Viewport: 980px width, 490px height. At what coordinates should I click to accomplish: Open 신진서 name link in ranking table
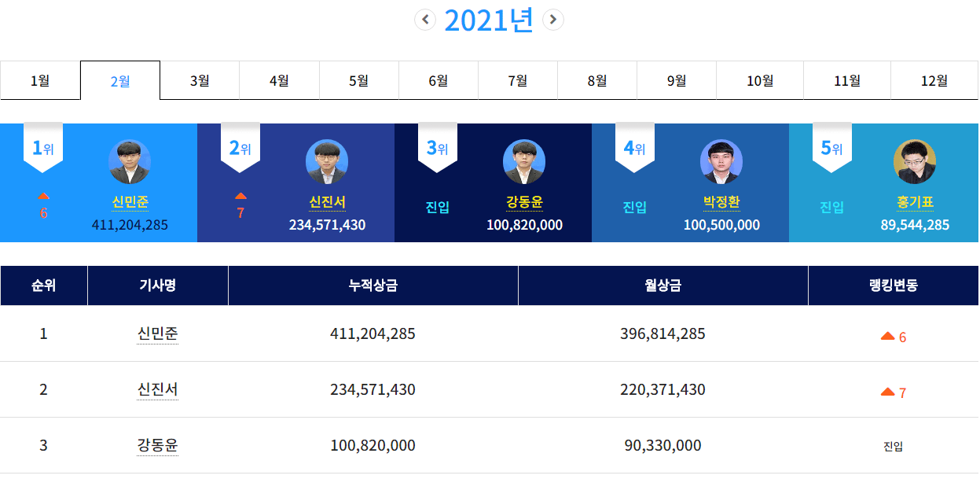[x=157, y=390]
